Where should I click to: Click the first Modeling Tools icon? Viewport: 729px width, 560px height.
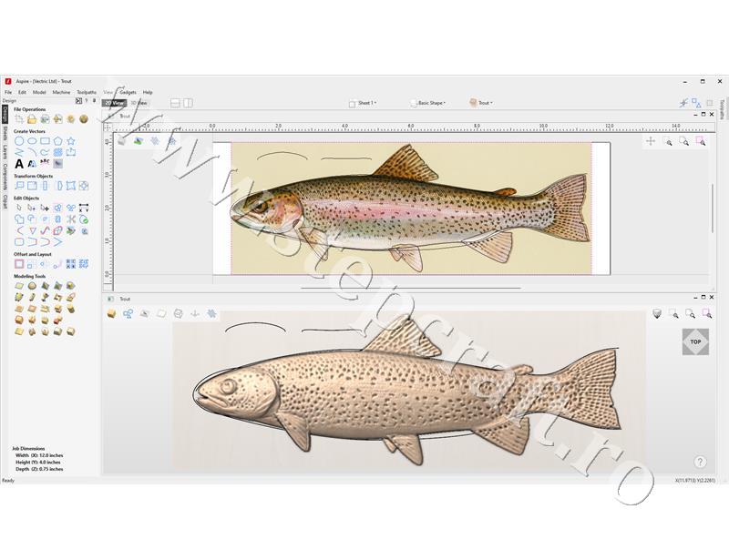[x=19, y=286]
